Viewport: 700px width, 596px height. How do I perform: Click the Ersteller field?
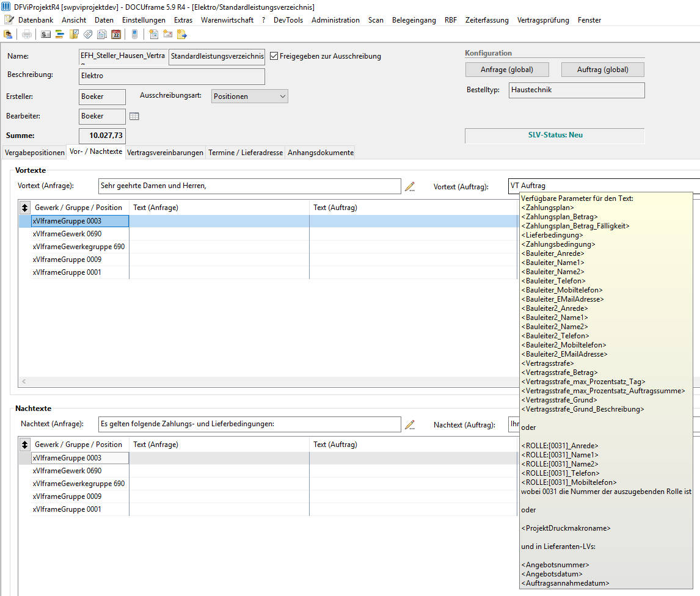coord(102,97)
